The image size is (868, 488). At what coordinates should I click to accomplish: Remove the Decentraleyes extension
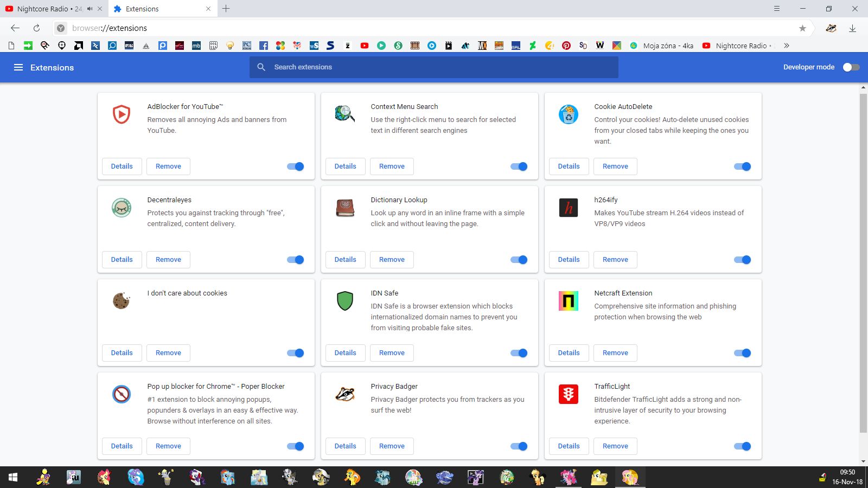[168, 260]
